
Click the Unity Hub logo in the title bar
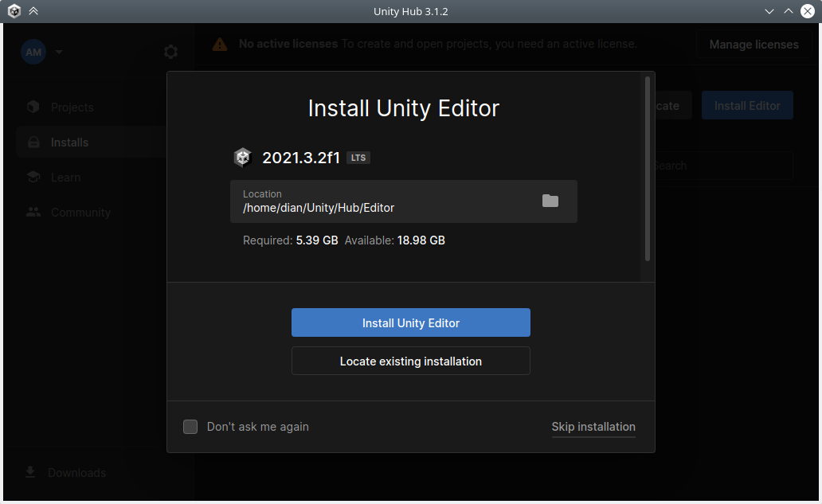(x=14, y=11)
